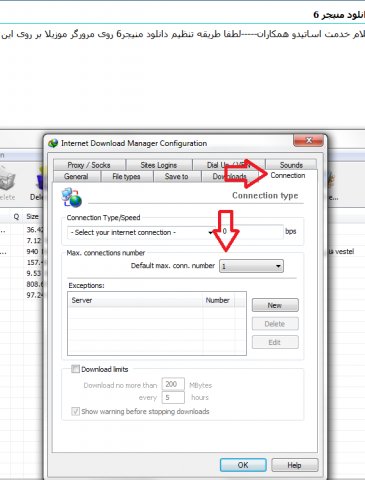Confirm settings with OK button
This screenshot has height=480, width=365.
[243, 465]
